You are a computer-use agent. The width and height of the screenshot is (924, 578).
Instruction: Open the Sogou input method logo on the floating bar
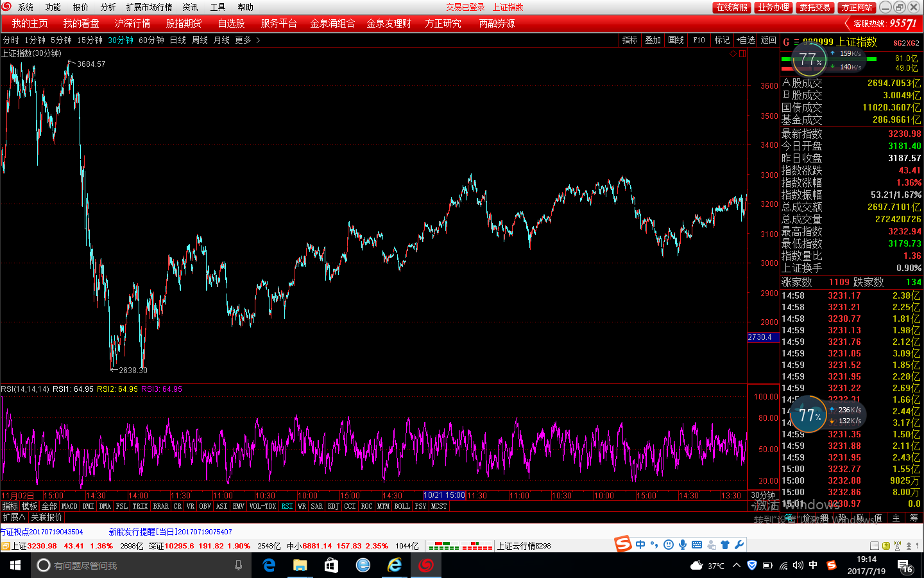623,544
